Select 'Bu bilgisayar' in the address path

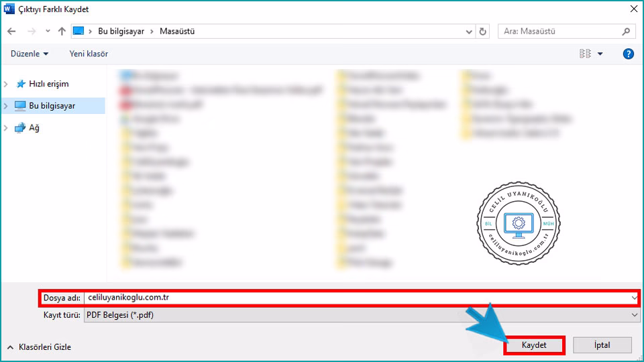click(121, 32)
